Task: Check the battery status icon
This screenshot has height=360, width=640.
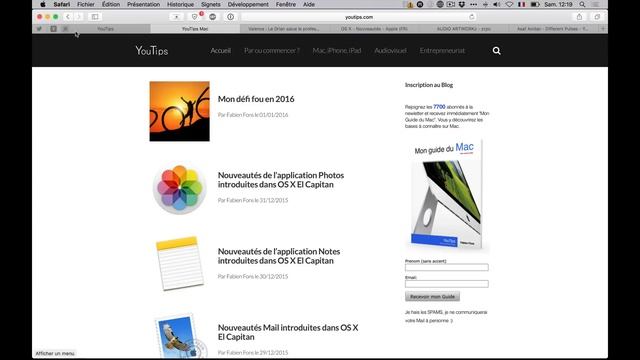Action: [535, 4]
